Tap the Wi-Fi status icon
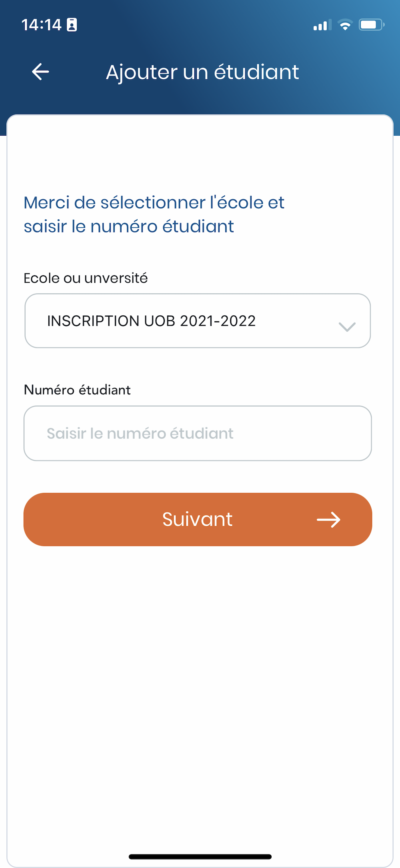Viewport: 400px width, 868px height. (x=345, y=25)
